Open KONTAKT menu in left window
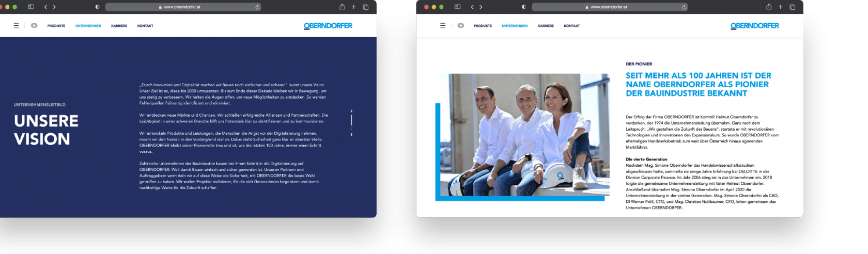Image resolution: width=868 pixels, height=254 pixels. pyautogui.click(x=145, y=26)
